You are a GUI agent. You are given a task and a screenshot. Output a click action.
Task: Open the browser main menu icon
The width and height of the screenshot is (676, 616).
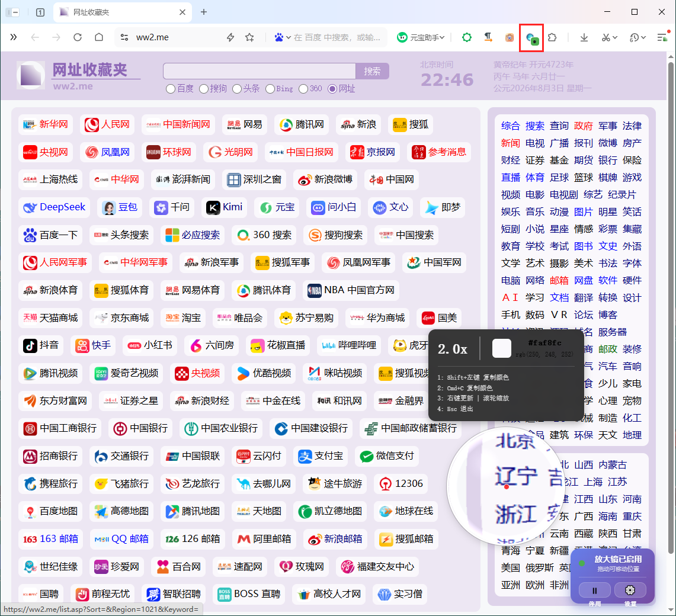662,37
